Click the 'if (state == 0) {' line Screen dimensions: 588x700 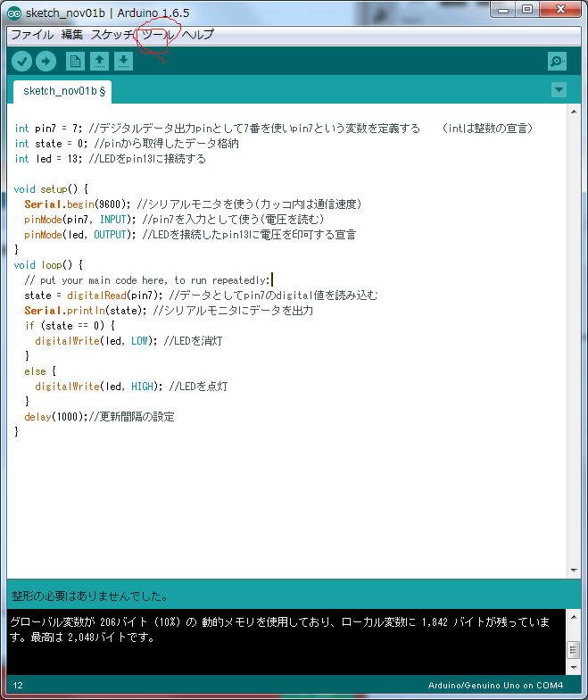pos(70,326)
